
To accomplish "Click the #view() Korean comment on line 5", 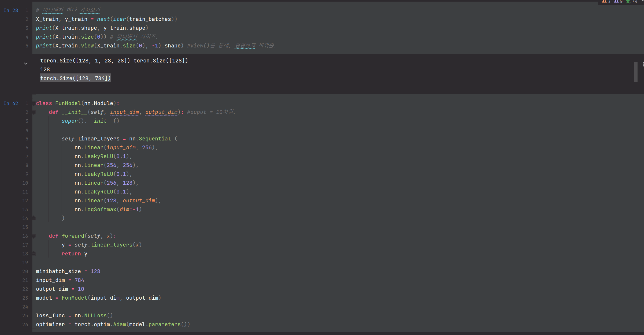I will point(232,46).
